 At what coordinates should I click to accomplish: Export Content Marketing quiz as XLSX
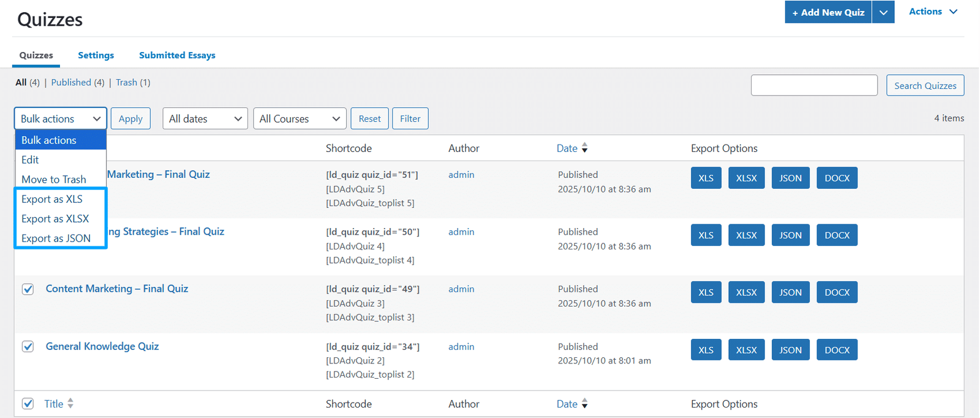(x=746, y=292)
